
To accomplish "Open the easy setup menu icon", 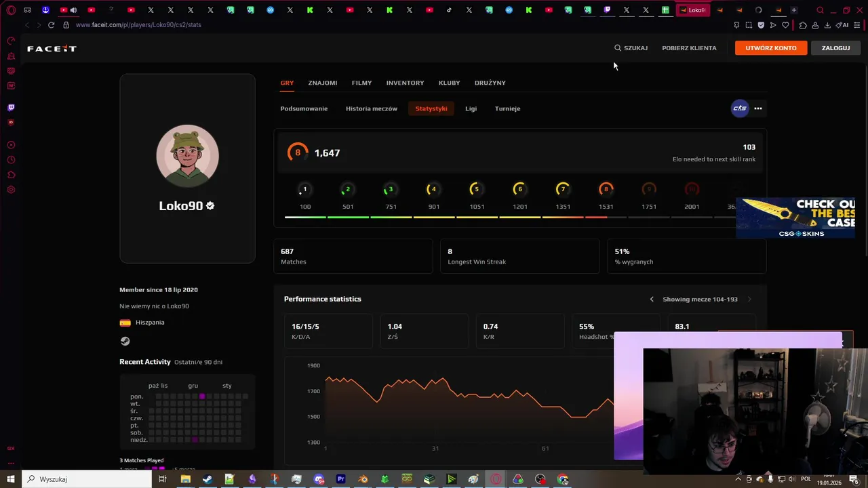I will click(x=858, y=25).
